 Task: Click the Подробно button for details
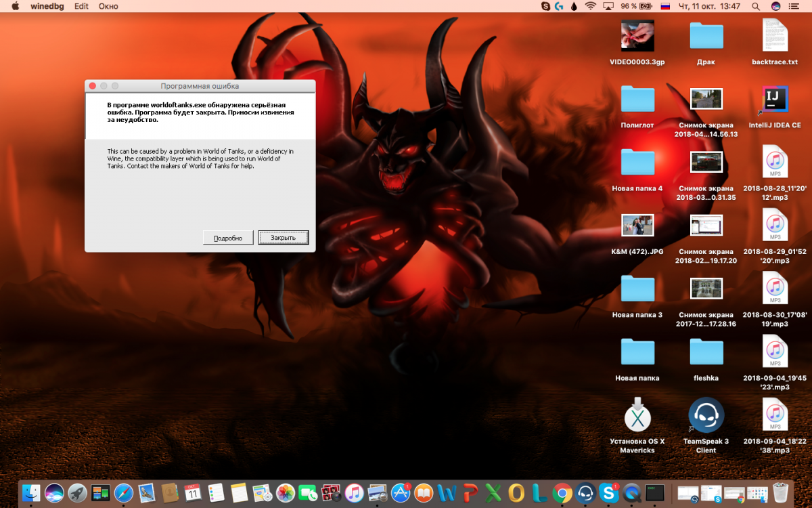click(228, 238)
